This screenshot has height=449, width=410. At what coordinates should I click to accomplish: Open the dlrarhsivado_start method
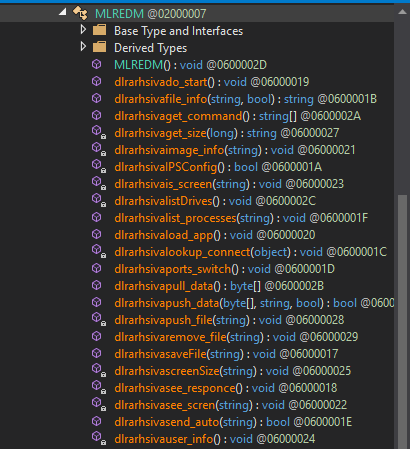(212, 82)
